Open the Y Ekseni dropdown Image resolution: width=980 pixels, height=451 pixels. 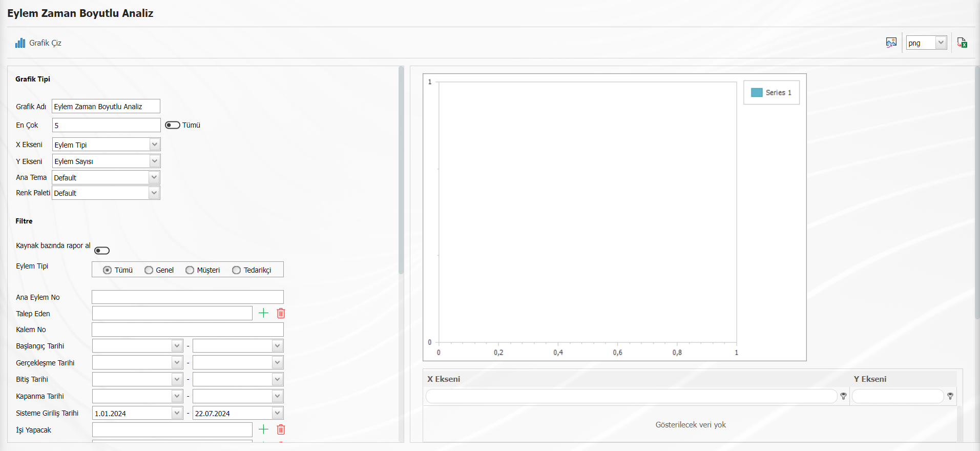click(154, 161)
